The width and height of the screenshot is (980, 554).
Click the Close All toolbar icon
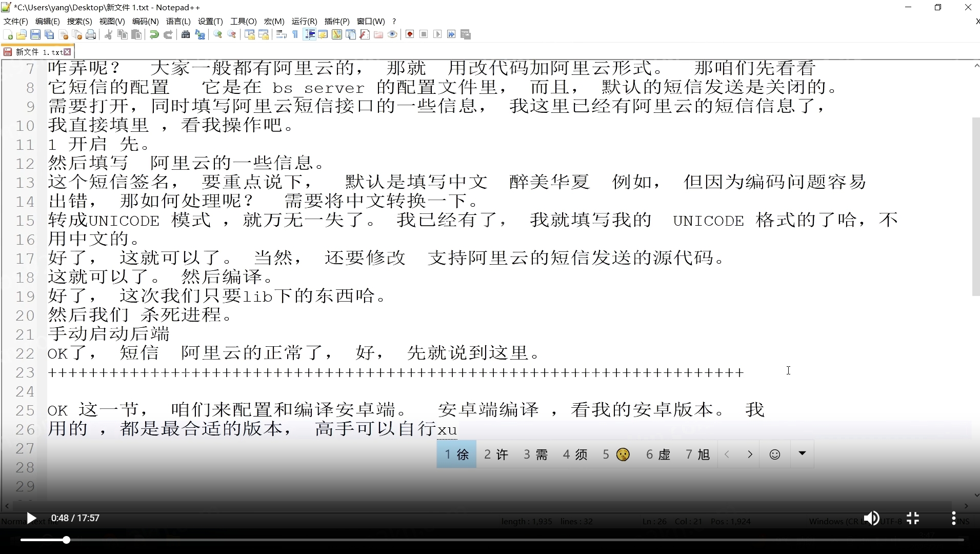(x=77, y=34)
